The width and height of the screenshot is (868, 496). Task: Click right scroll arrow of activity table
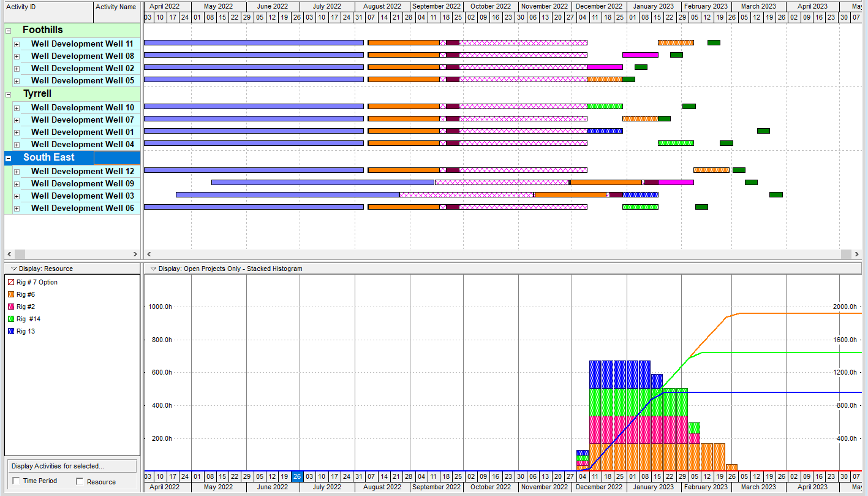135,254
